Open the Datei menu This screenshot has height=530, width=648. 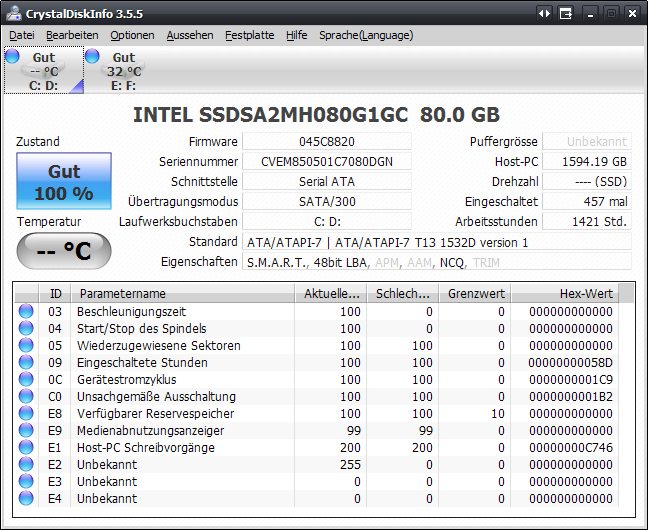21,36
